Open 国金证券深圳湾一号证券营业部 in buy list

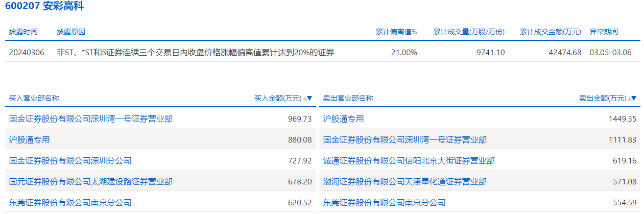(x=91, y=119)
